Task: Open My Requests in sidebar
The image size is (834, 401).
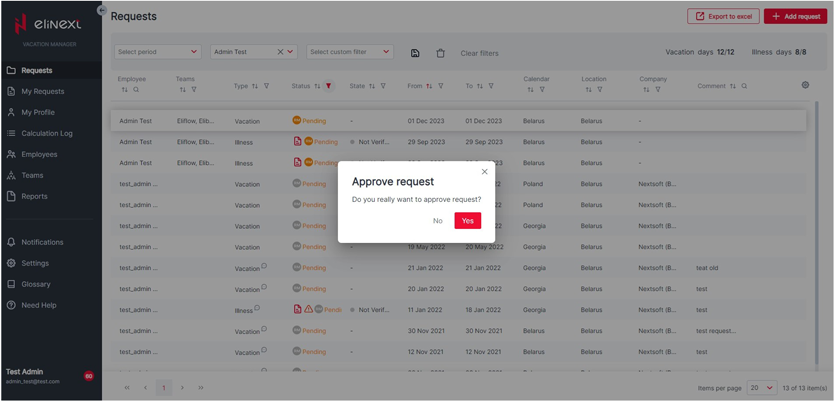Action: (x=43, y=91)
